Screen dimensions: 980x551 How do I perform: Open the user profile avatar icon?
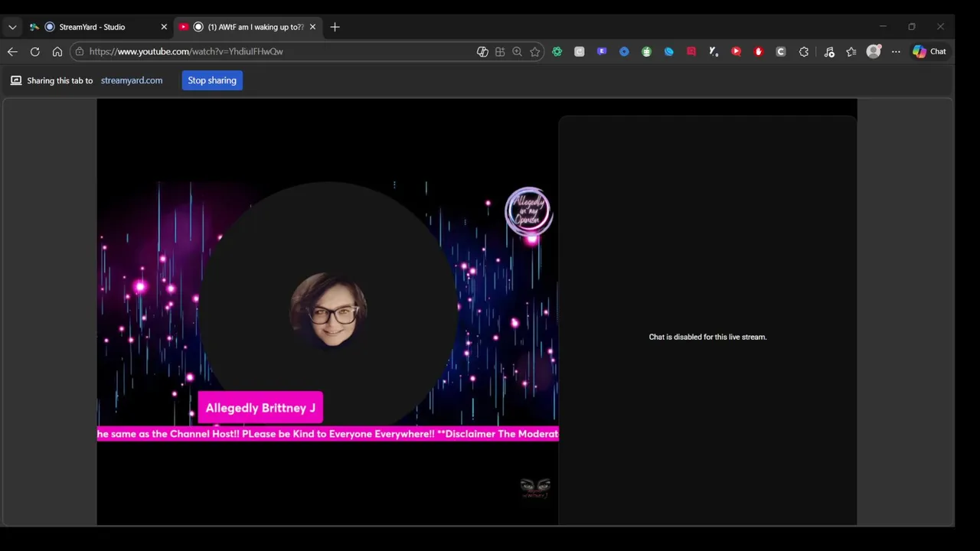tap(874, 51)
